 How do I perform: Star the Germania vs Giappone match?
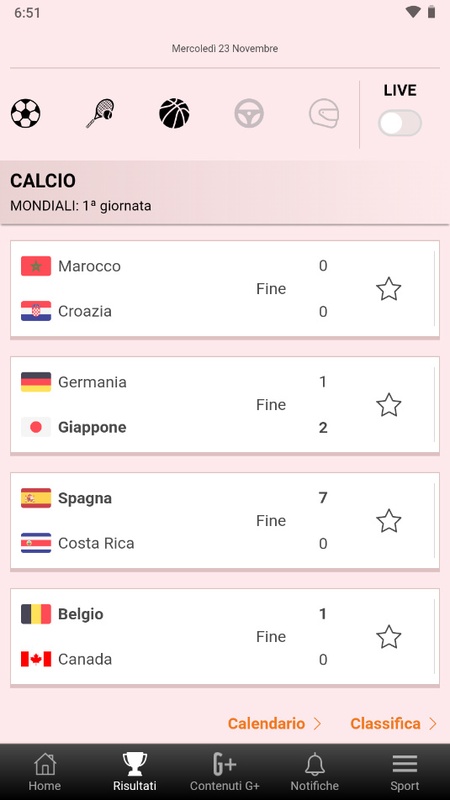click(389, 405)
